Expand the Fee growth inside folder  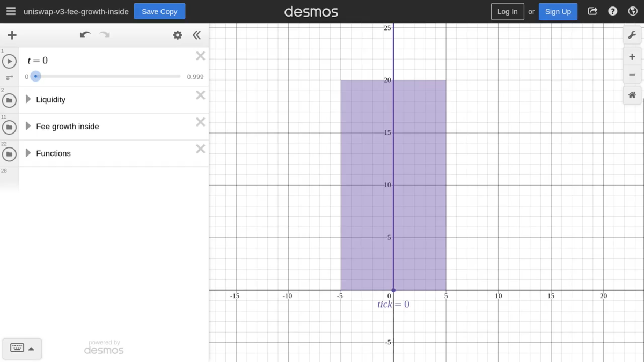point(28,126)
